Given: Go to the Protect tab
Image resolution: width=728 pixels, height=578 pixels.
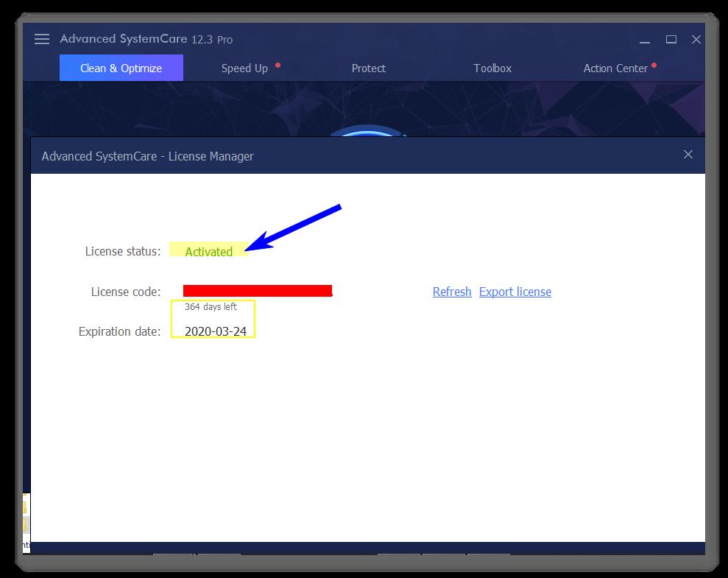Looking at the screenshot, I should 369,68.
